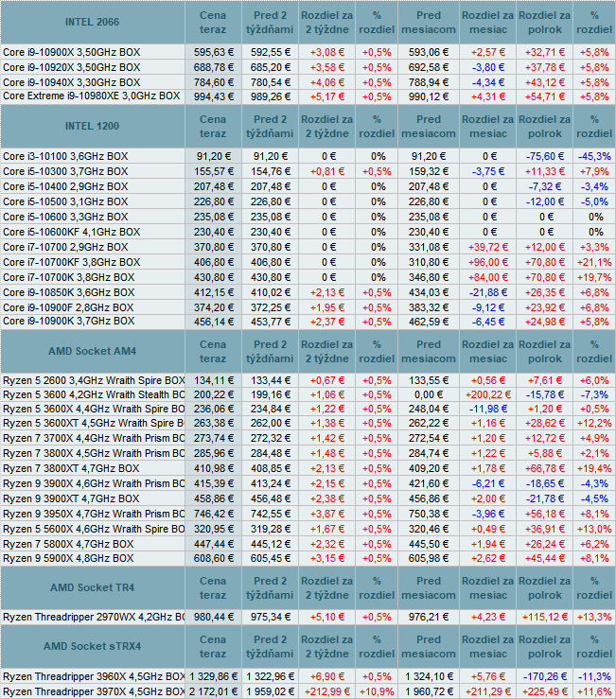Click the AMD Socket sTRX4 section header
Viewport: 616px width, 699px height.
(93, 646)
